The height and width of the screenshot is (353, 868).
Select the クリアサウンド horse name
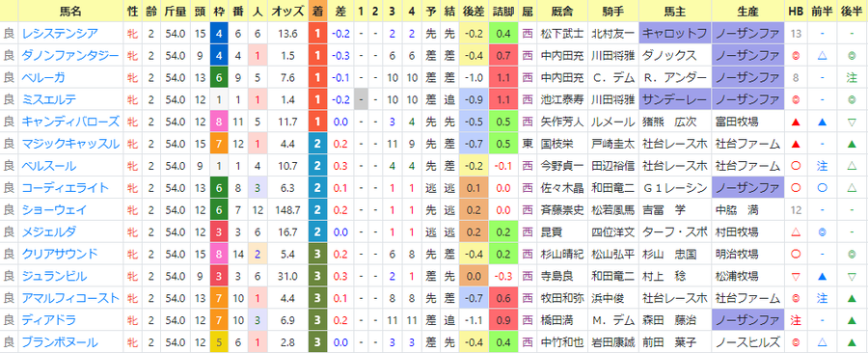tap(59, 254)
